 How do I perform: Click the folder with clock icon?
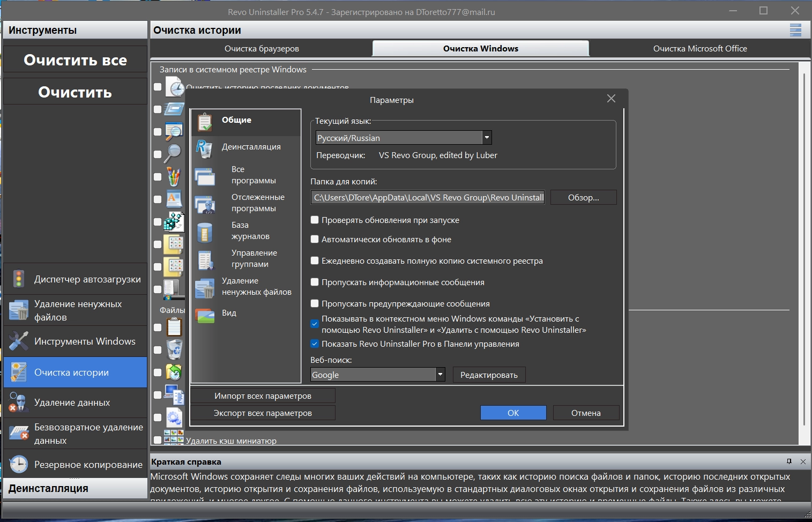[174, 371]
